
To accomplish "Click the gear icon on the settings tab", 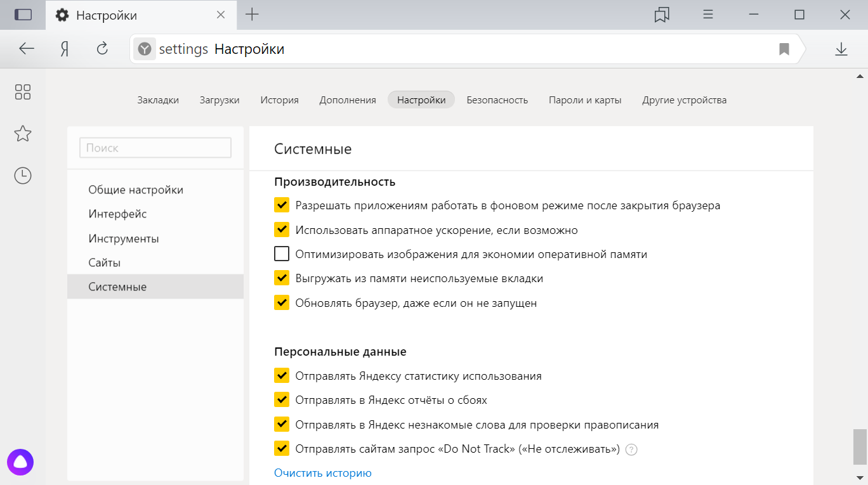I will click(x=62, y=15).
